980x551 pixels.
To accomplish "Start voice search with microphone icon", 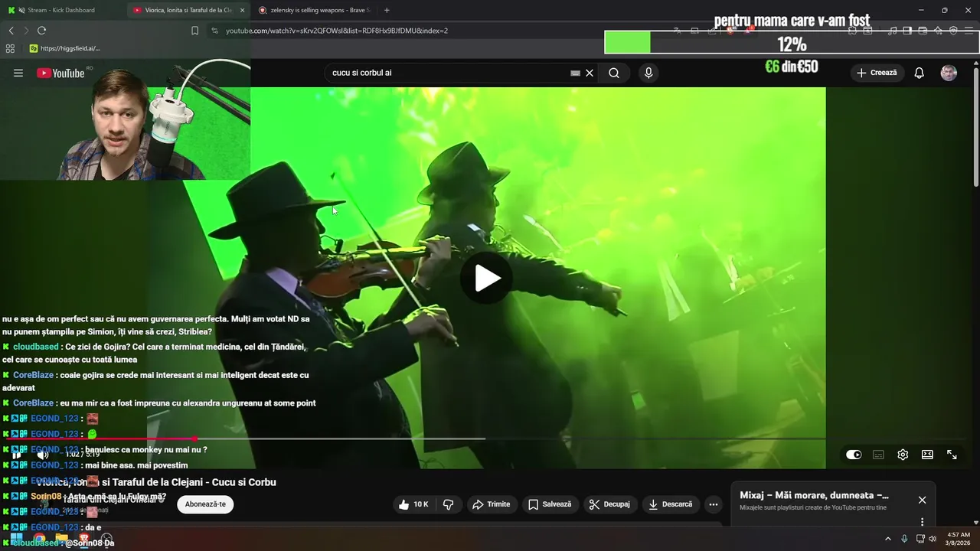I will tap(648, 73).
